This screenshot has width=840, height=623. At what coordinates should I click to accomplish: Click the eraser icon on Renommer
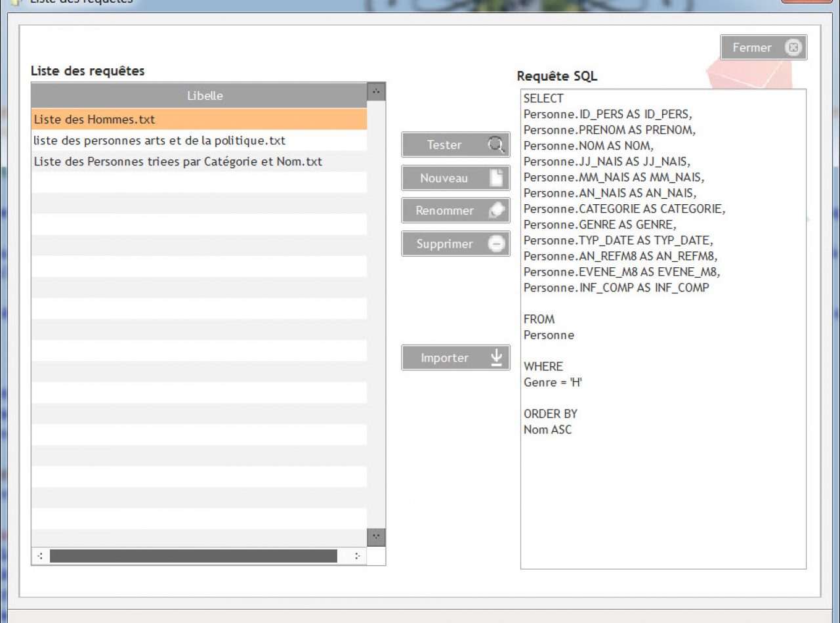pos(497,211)
